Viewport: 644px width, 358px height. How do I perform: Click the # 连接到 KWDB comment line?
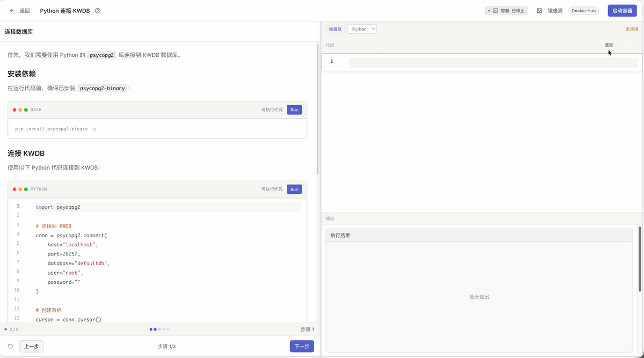point(53,226)
